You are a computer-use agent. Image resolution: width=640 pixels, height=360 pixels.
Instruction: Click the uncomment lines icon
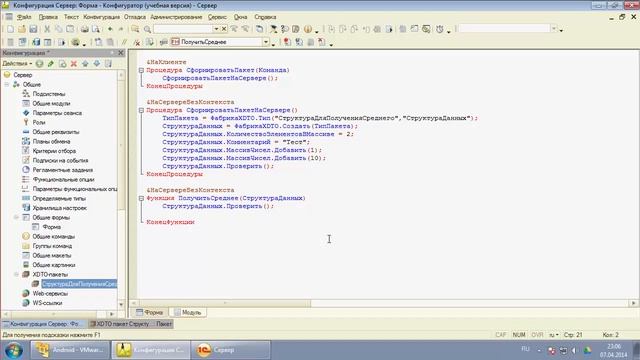point(137,42)
